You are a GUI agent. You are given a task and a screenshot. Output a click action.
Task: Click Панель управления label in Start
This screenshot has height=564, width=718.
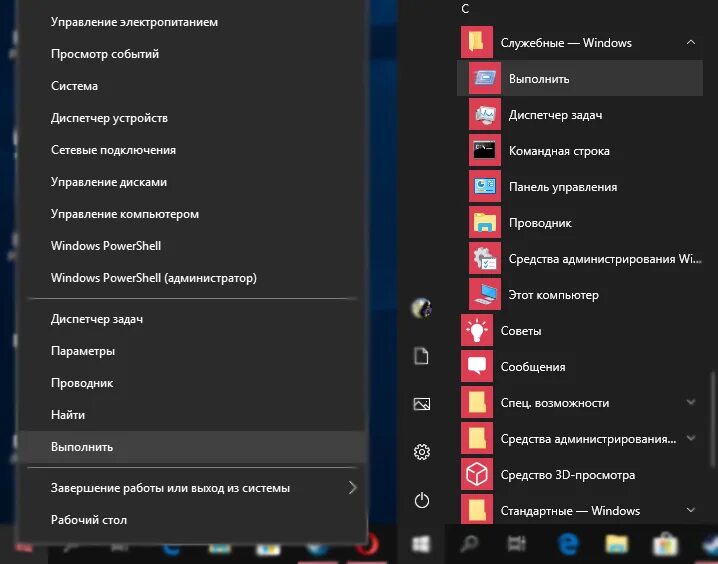pyautogui.click(x=563, y=187)
